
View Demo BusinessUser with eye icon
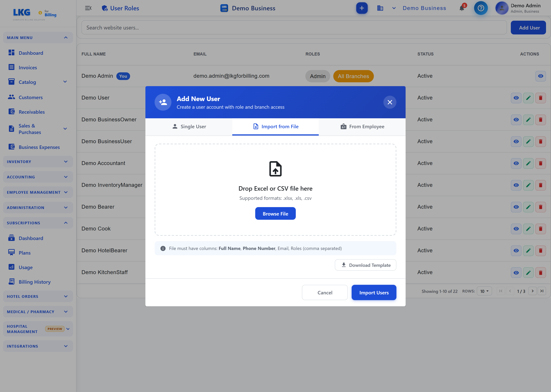516,142
